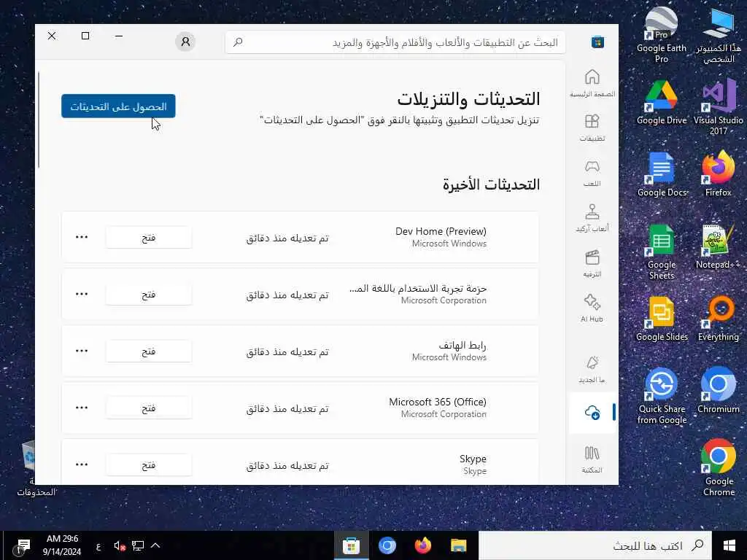Show more options for the language experience pack
747x560 pixels.
pyautogui.click(x=82, y=294)
